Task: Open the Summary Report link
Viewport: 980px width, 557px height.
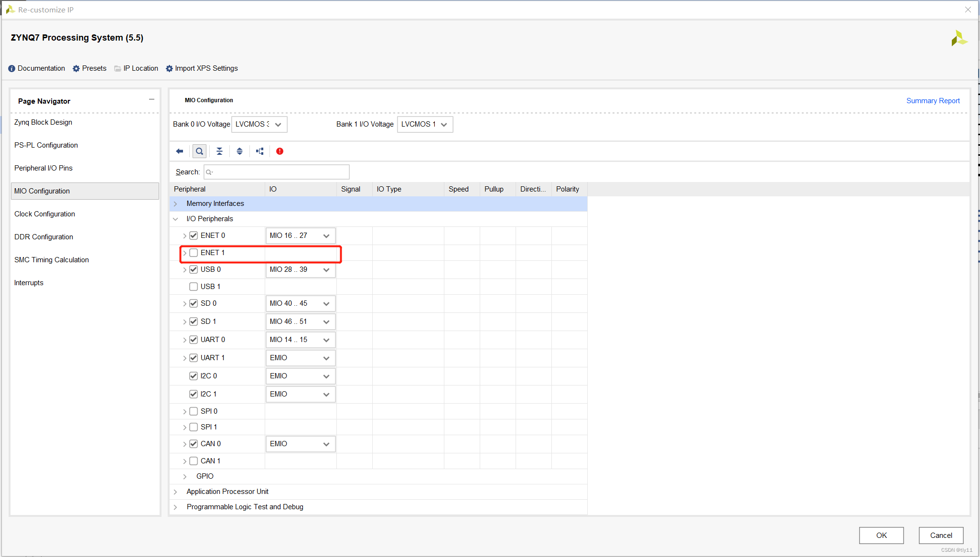Action: (x=932, y=101)
